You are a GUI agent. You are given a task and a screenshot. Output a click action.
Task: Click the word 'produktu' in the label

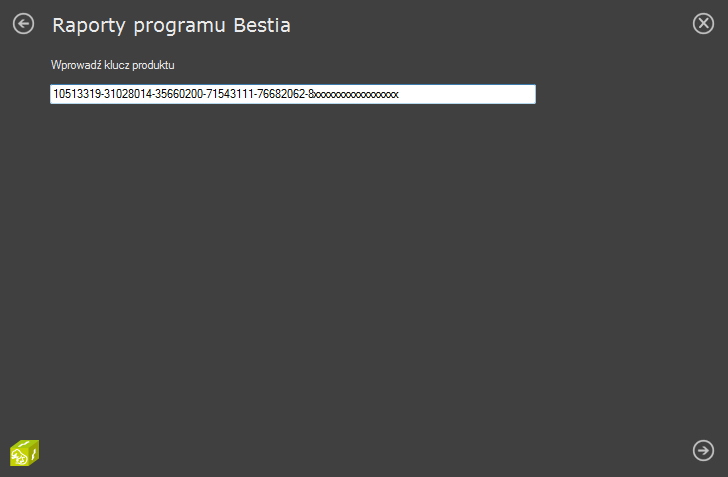click(153, 65)
